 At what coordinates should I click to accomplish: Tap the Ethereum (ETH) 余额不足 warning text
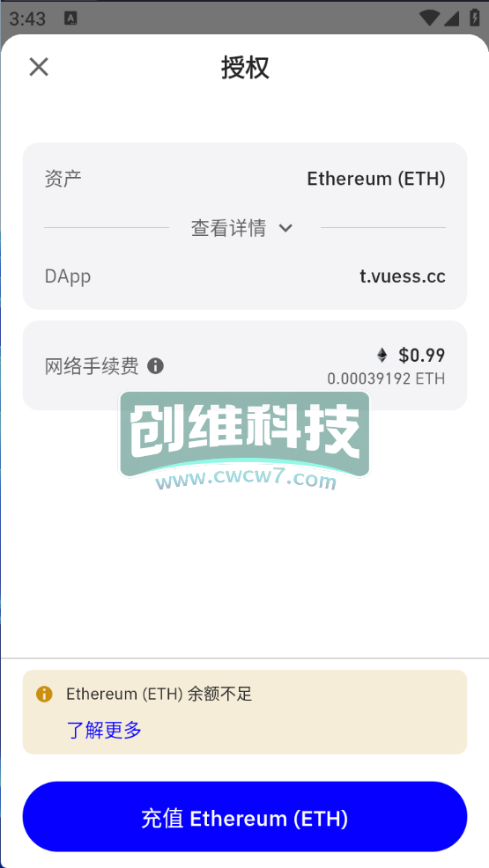[x=159, y=695]
